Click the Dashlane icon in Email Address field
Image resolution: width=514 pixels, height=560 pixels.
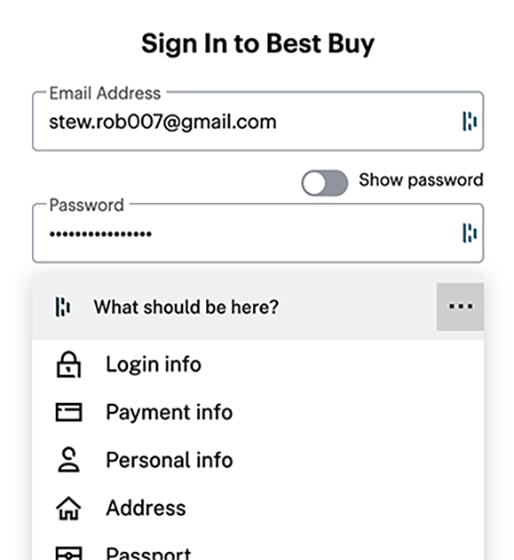click(x=470, y=121)
